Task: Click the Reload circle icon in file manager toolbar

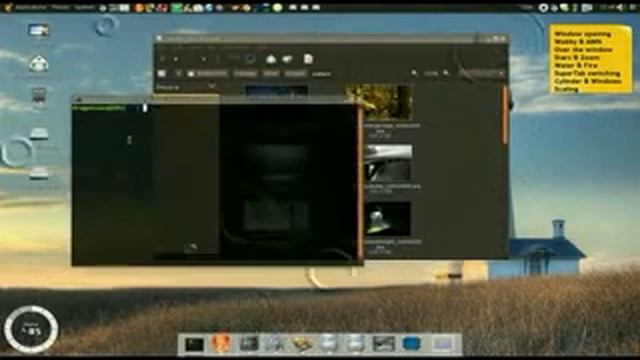Action: point(251,59)
